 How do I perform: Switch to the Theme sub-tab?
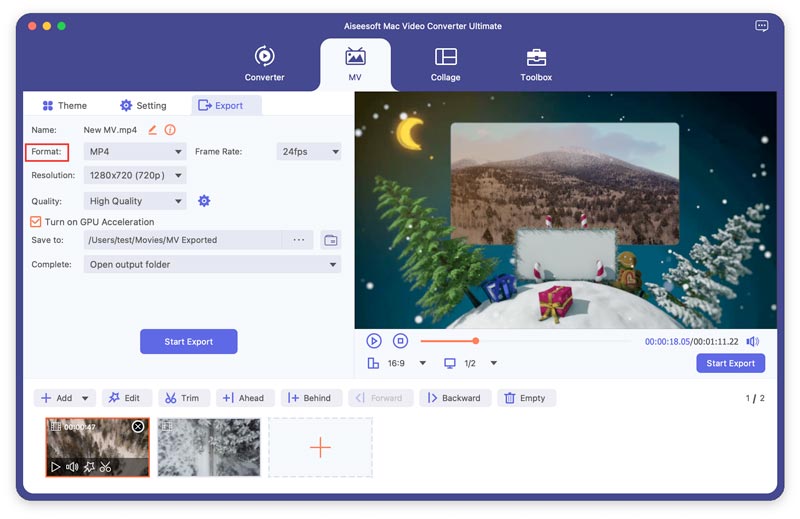65,106
